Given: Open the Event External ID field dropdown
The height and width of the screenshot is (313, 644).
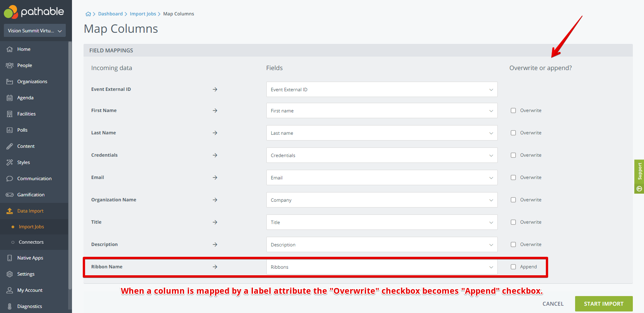Looking at the screenshot, I should (x=382, y=89).
